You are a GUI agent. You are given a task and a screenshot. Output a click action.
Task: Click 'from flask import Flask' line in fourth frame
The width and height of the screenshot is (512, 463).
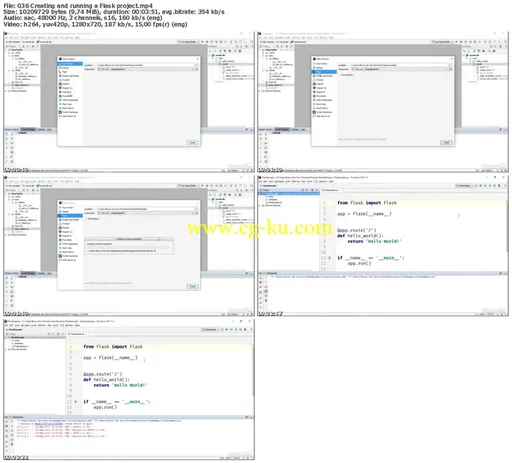coord(367,203)
